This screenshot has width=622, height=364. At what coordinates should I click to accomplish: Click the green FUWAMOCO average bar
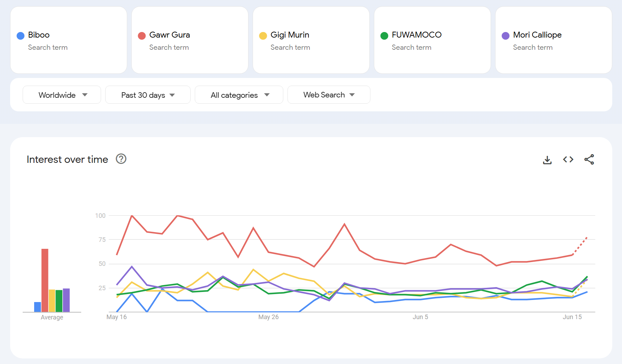(x=59, y=301)
